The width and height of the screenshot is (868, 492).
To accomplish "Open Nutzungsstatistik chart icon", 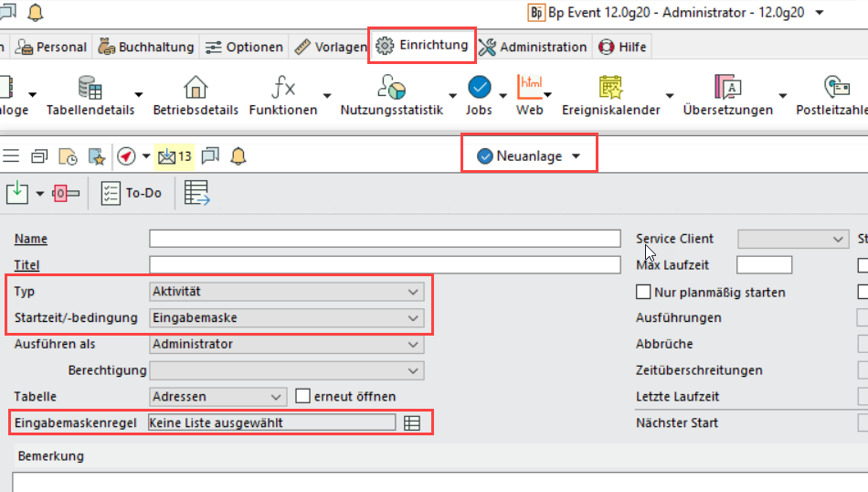I will click(391, 88).
